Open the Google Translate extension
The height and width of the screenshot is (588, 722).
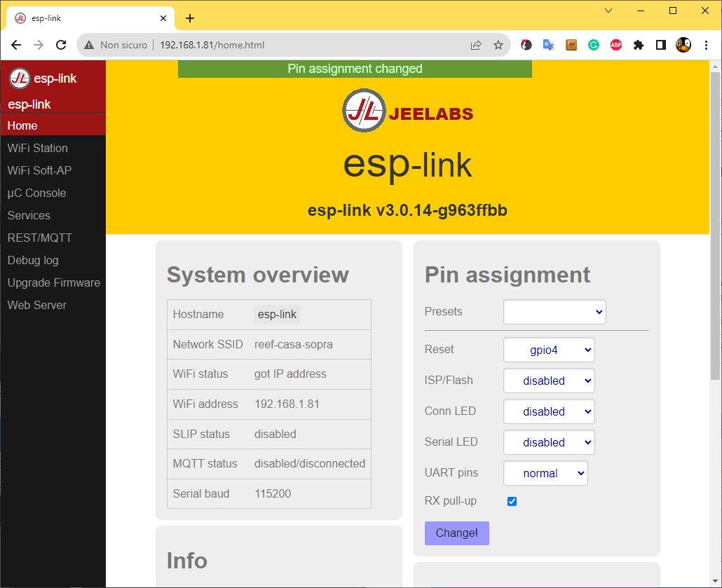pos(549,45)
